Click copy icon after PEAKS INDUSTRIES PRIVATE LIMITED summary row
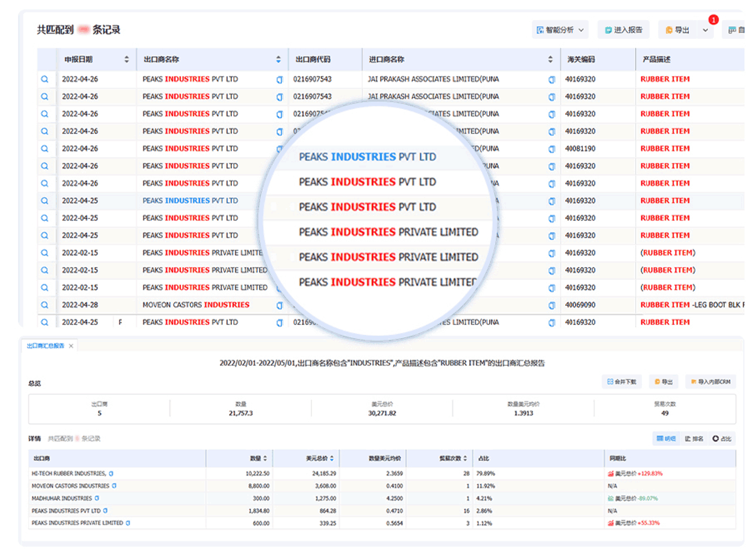Image resolution: width=756 pixels, height=552 pixels. [x=128, y=523]
